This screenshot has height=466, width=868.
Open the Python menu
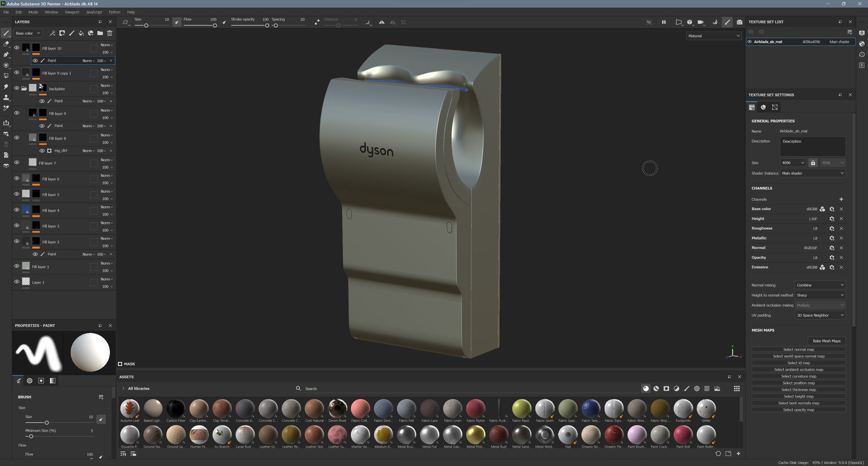(x=114, y=12)
